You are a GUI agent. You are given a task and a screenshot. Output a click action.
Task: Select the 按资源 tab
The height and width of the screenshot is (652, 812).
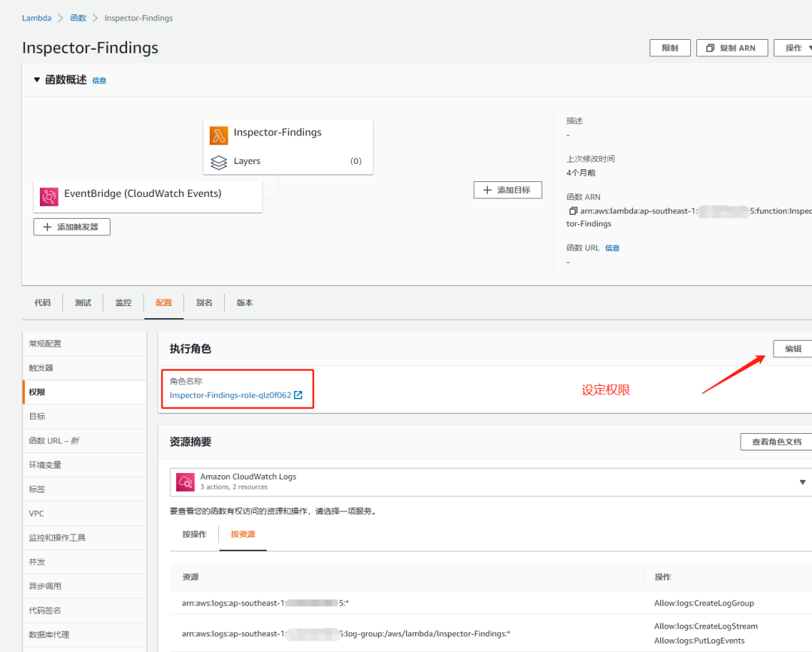(x=243, y=535)
